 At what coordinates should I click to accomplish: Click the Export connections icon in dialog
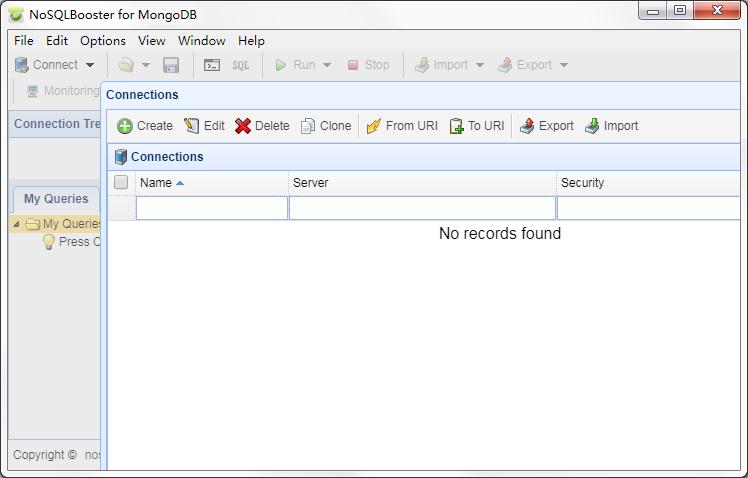pyautogui.click(x=527, y=126)
